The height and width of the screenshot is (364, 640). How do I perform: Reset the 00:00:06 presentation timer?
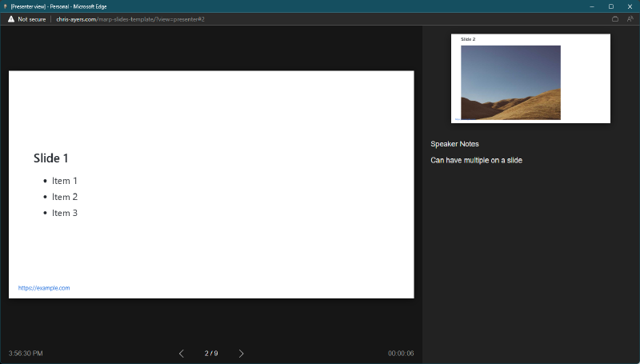401,354
